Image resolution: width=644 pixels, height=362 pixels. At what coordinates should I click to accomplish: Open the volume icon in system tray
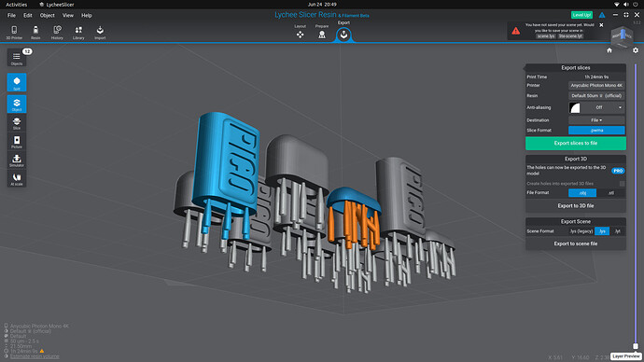pos(626,5)
